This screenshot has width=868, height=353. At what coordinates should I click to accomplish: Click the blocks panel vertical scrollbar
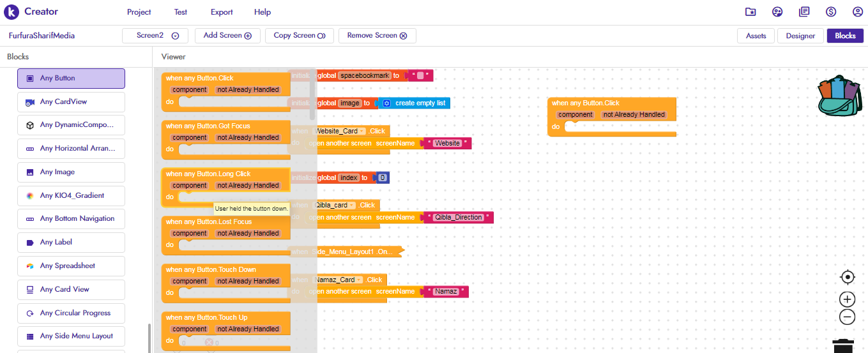tap(149, 338)
